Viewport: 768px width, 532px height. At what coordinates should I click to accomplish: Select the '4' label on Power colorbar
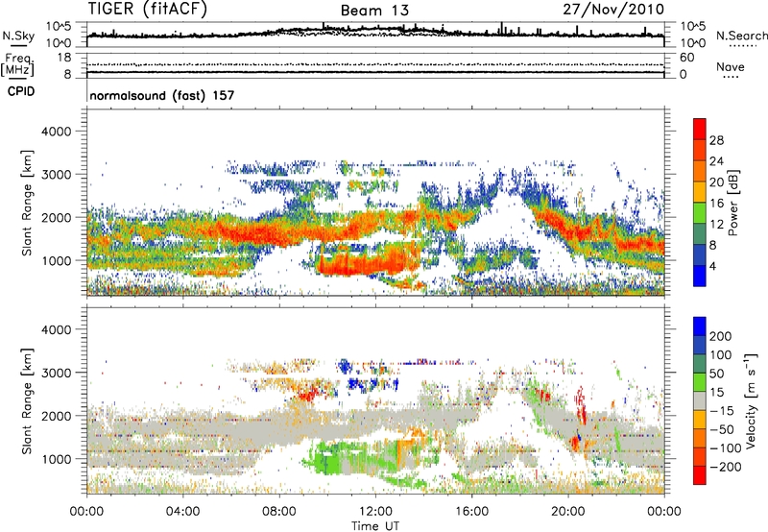click(712, 267)
